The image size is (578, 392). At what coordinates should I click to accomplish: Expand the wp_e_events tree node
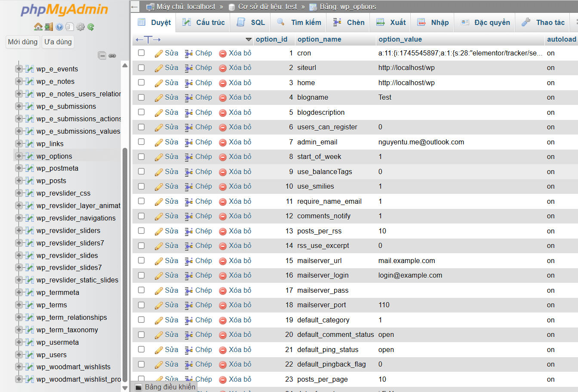[x=19, y=69]
